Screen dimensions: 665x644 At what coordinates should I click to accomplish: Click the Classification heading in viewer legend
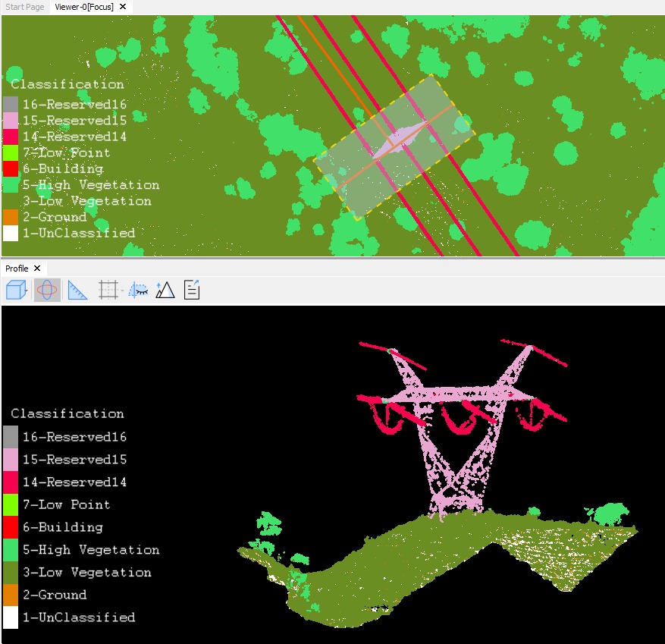click(67, 84)
